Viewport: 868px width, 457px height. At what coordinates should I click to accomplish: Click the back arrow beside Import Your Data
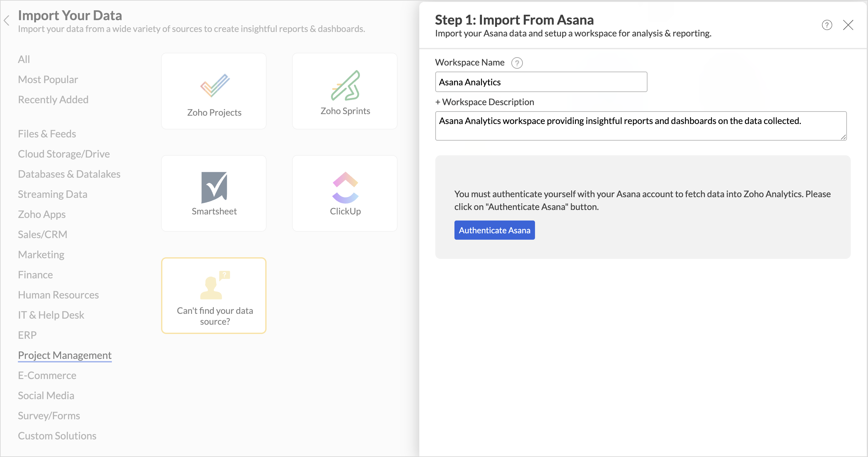6,20
